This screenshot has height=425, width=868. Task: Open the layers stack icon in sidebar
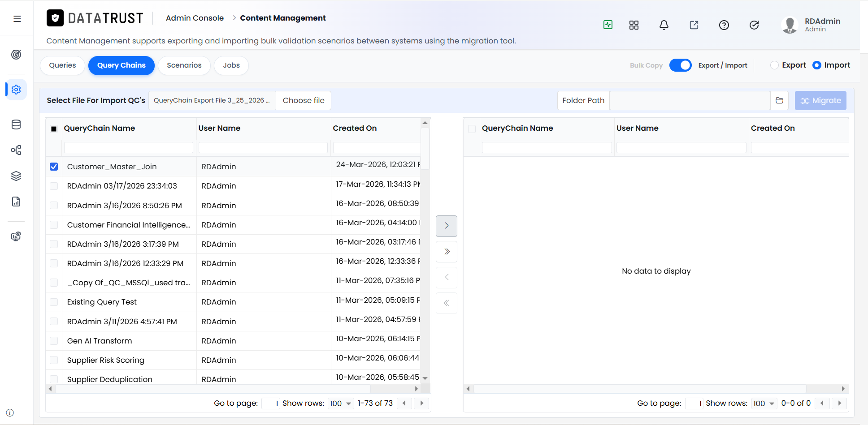click(16, 176)
